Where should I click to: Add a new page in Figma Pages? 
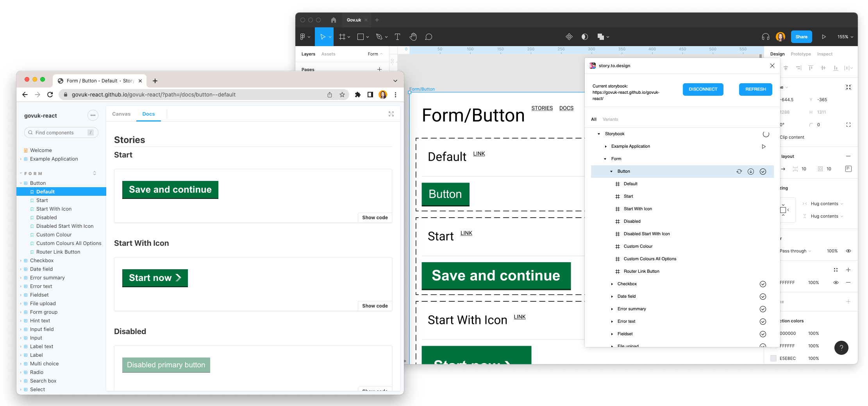coord(379,69)
